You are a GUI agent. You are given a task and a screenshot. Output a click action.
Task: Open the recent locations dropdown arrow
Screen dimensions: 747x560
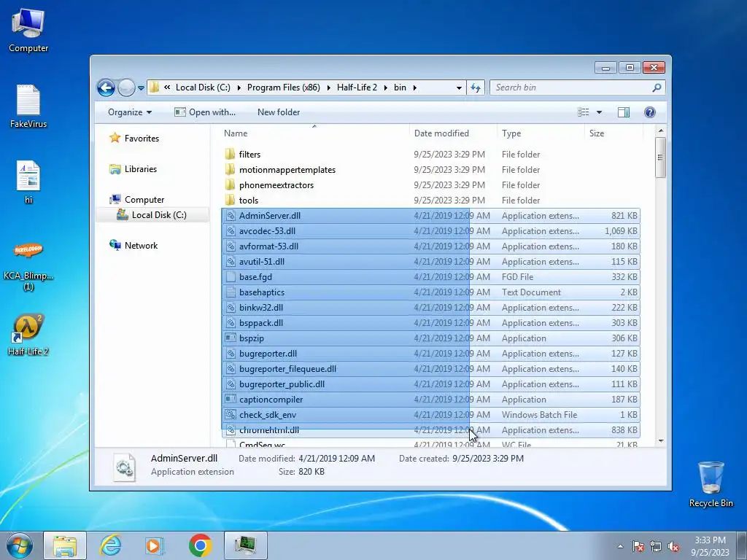click(x=141, y=88)
